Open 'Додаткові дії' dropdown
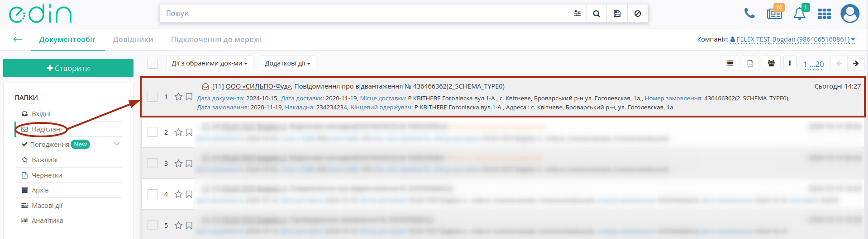This screenshot has height=239, width=868. point(287,63)
